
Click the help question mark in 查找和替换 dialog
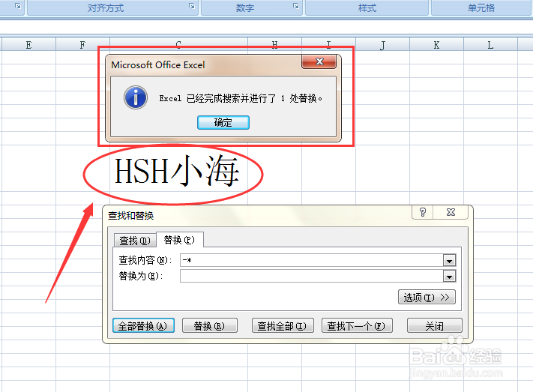point(423,212)
